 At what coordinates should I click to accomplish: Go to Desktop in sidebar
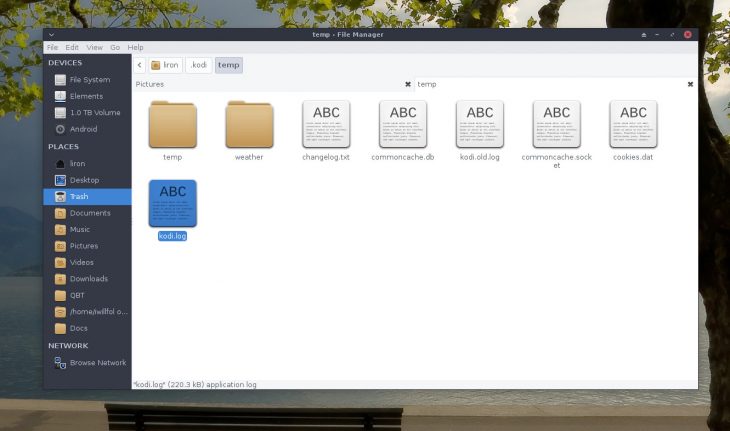[88, 180]
